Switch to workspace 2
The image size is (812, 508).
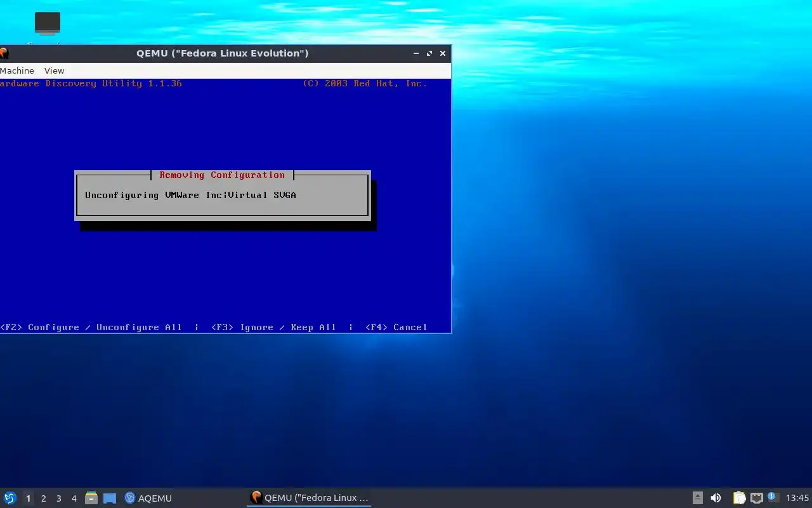tap(43, 498)
